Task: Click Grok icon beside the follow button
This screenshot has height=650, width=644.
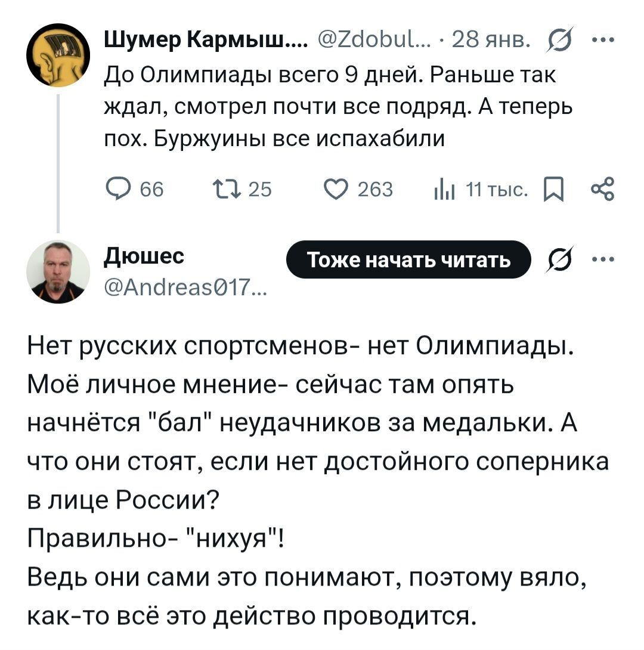Action: point(558,260)
